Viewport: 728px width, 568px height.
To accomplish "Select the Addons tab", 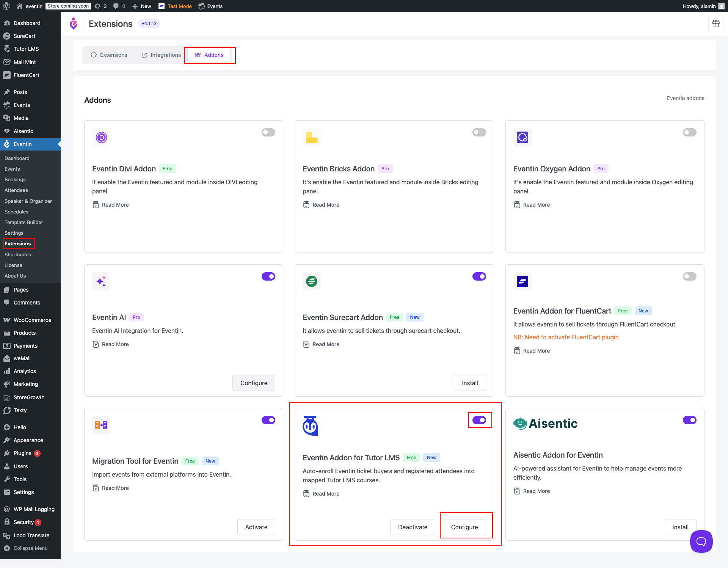I will coord(209,55).
